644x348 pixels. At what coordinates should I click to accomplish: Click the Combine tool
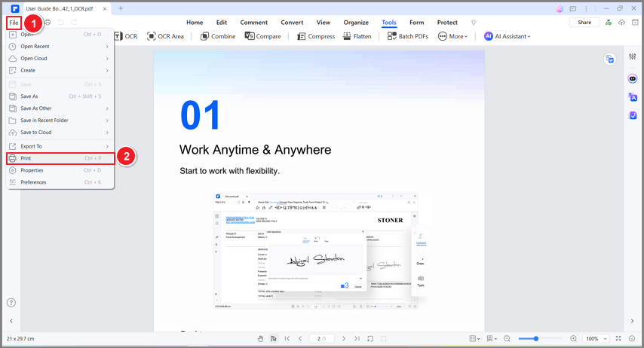(218, 36)
